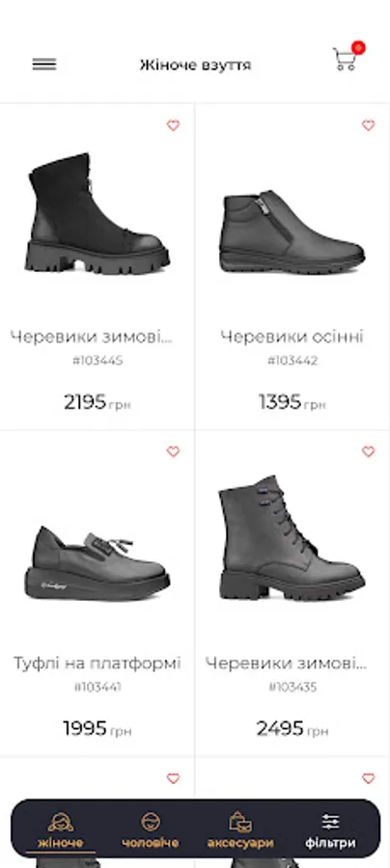Open the Черевики осінні product title
The height and width of the screenshot is (868, 390).
(292, 337)
